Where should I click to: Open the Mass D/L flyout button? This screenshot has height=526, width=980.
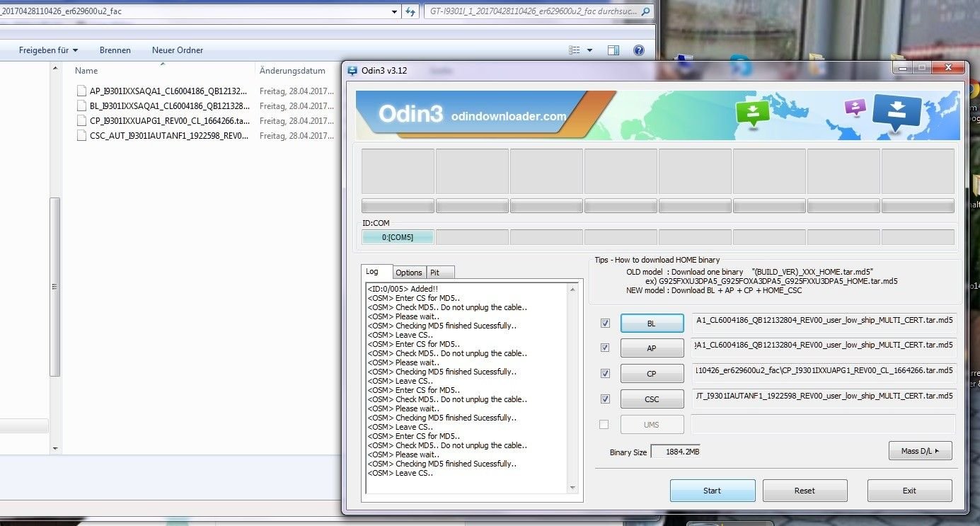point(920,451)
